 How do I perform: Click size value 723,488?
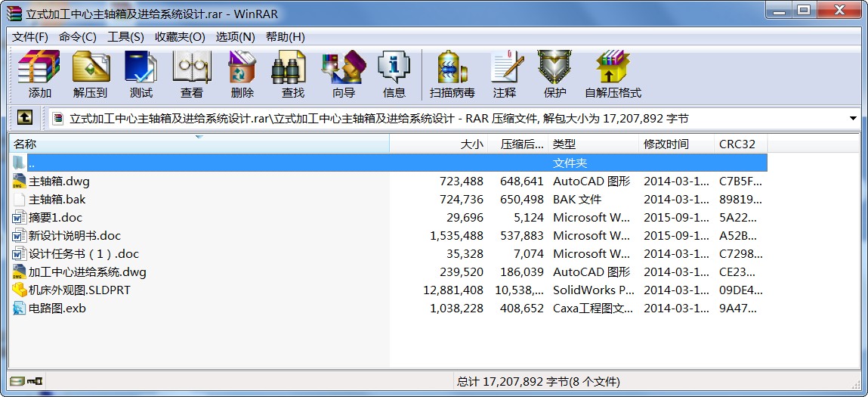(462, 181)
